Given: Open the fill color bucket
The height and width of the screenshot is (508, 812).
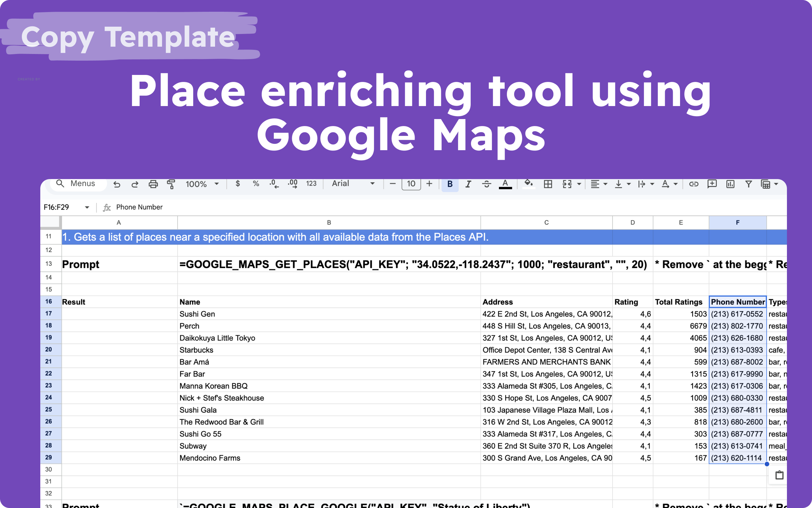Looking at the screenshot, I should (529, 184).
